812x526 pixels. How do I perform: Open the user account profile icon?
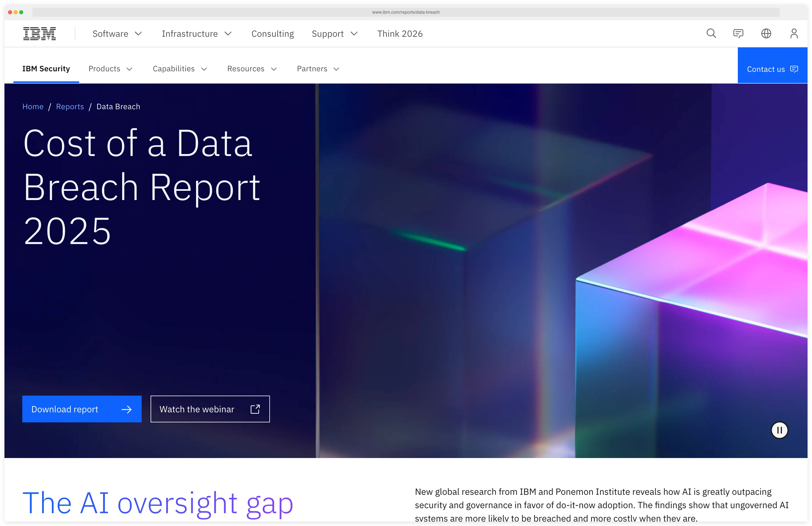coord(794,33)
